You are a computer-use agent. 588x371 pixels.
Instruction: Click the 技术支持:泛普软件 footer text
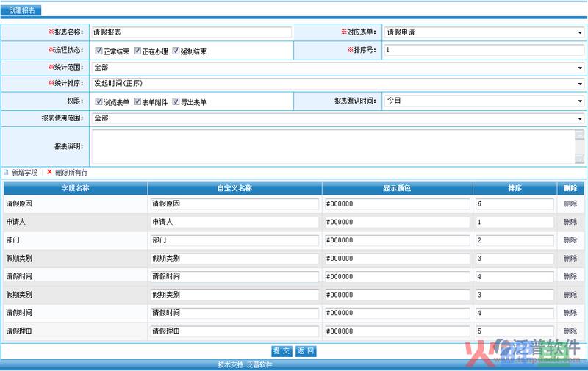[x=245, y=364]
